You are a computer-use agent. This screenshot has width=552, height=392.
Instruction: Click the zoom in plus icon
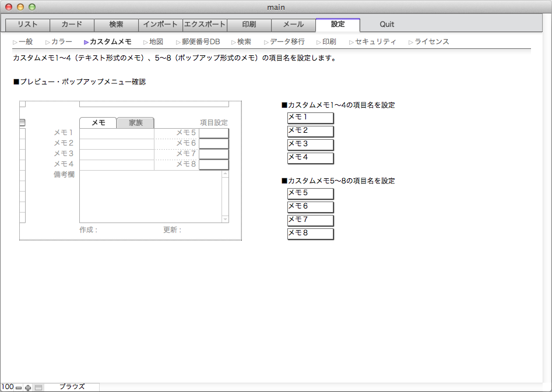[x=28, y=387]
